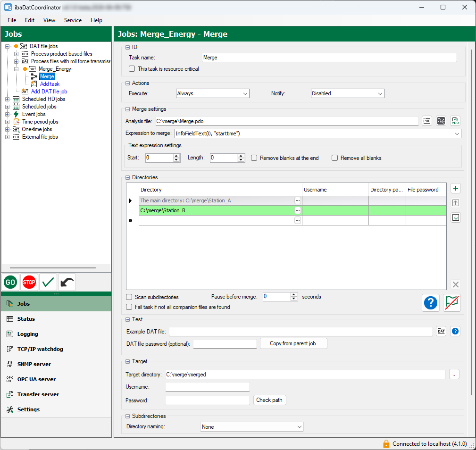Open TCP/IP watchdog panel
This screenshot has width=476, height=450.
click(x=56, y=349)
